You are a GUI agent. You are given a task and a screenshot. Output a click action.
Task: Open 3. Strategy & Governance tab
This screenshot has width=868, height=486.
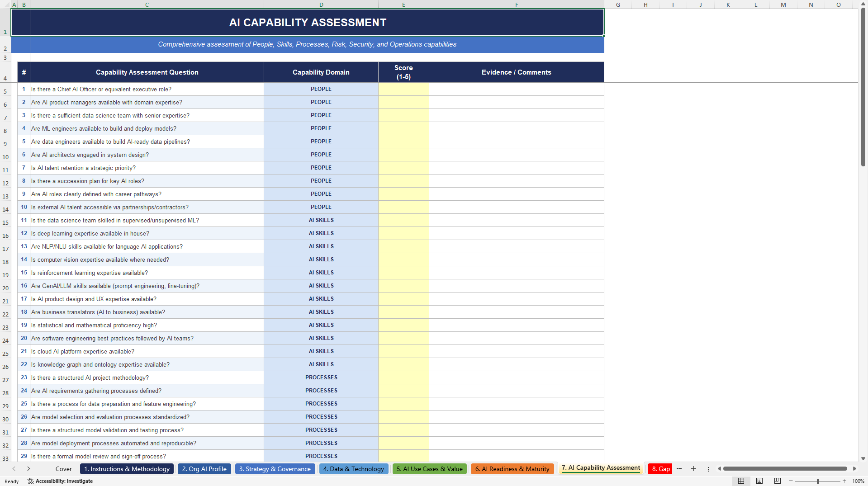275,469
